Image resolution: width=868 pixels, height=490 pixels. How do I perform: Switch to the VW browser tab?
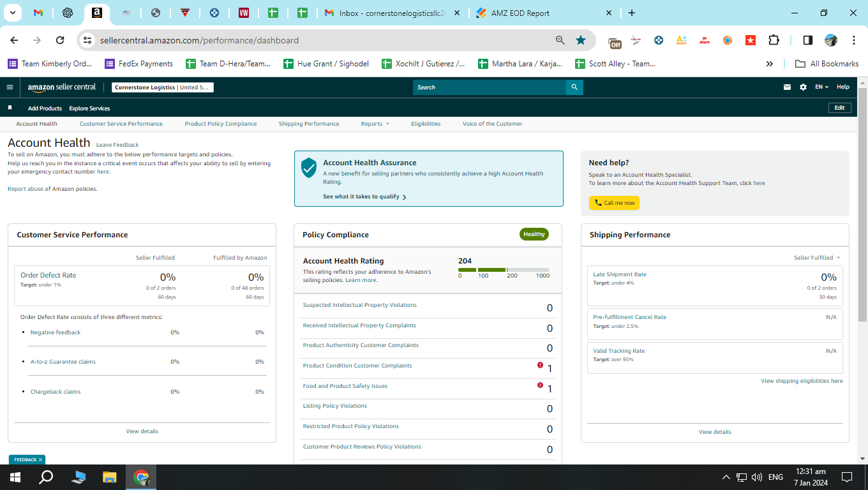click(243, 13)
